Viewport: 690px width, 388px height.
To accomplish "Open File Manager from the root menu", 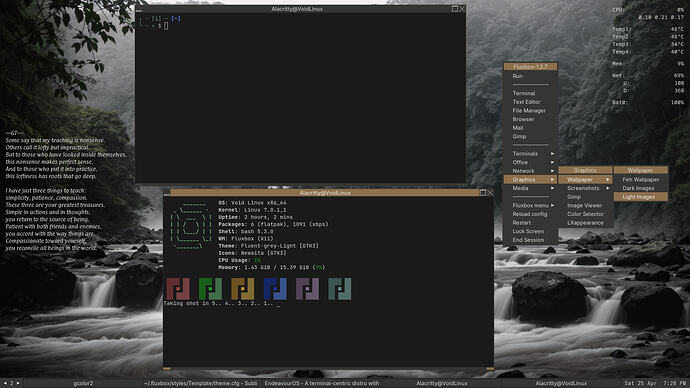I will point(530,111).
